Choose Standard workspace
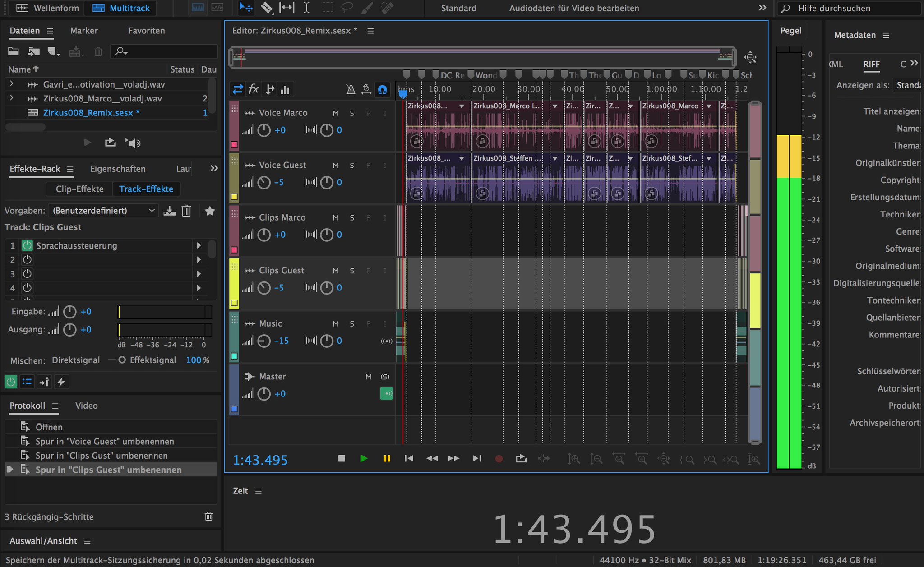924x567 pixels. point(458,8)
